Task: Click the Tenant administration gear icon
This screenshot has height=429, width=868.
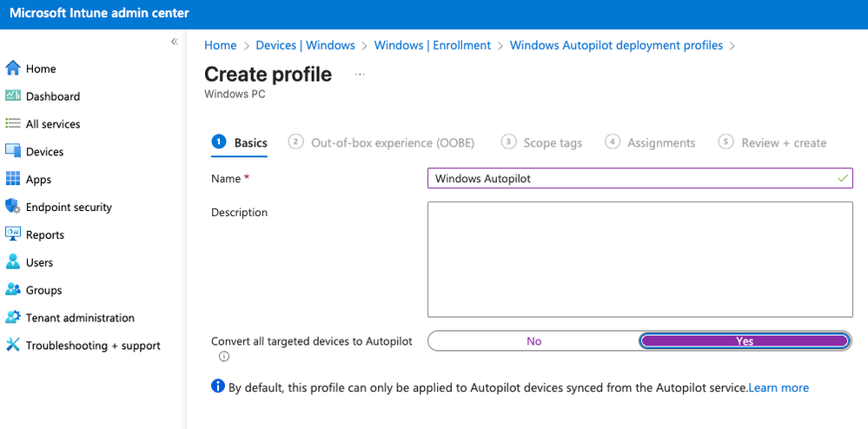Action: click(13, 318)
